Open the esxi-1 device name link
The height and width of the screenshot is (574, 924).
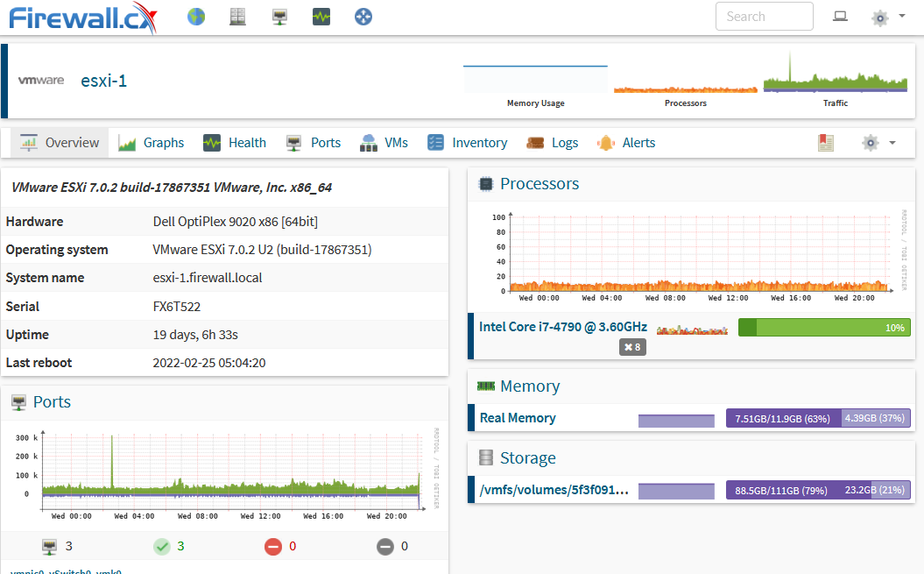pos(103,81)
